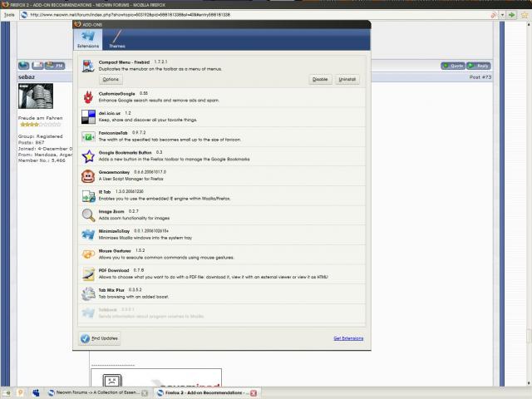Click the leftmost bottom bar icon
532x399 pixels.
pos(7,393)
